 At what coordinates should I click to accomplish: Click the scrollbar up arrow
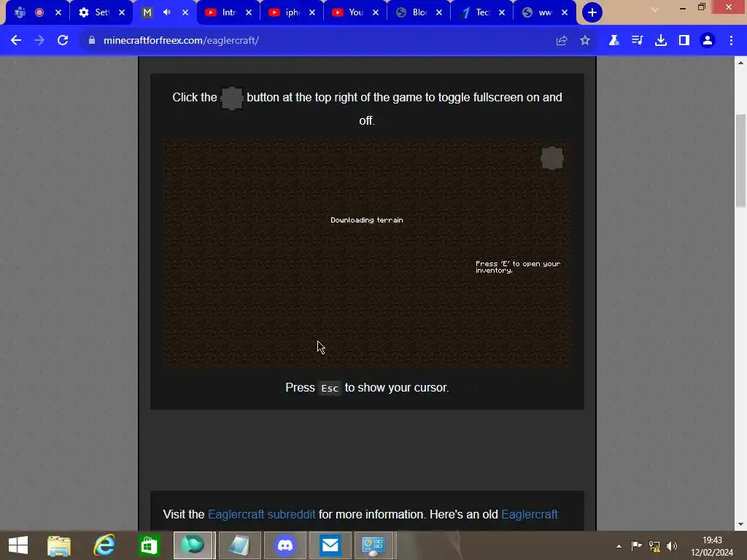pyautogui.click(x=740, y=63)
